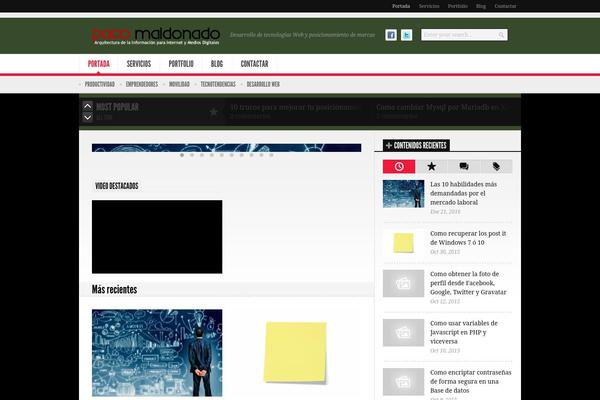Play the featured video under Video Destacados

coord(157,237)
